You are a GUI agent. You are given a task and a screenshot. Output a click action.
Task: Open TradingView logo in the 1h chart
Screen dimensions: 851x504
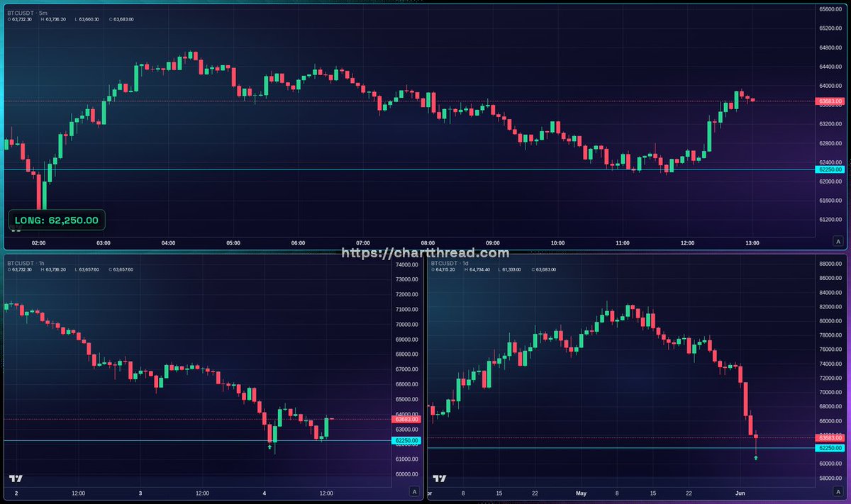click(15, 479)
